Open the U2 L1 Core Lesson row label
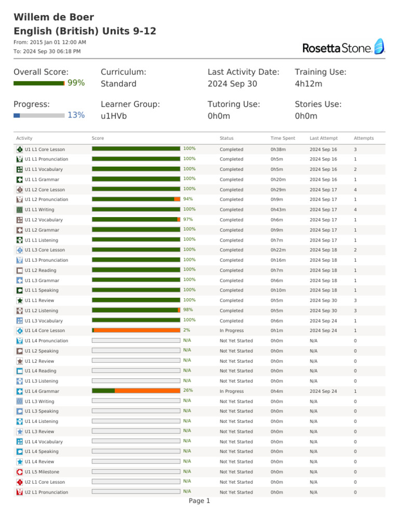Viewport: 399px width, 532px height. click(x=45, y=482)
